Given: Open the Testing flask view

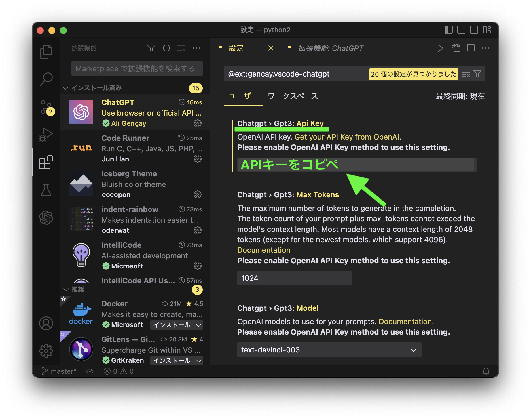Looking at the screenshot, I should click(46, 190).
